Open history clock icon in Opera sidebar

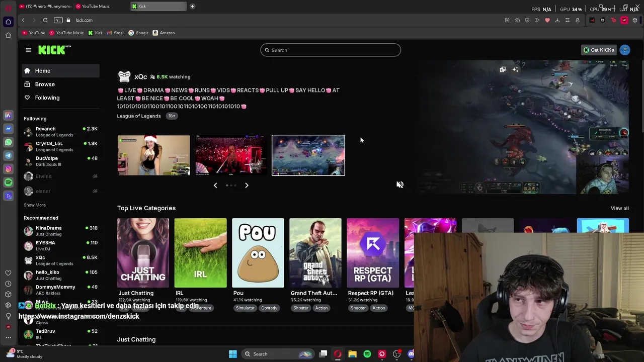[8, 284]
